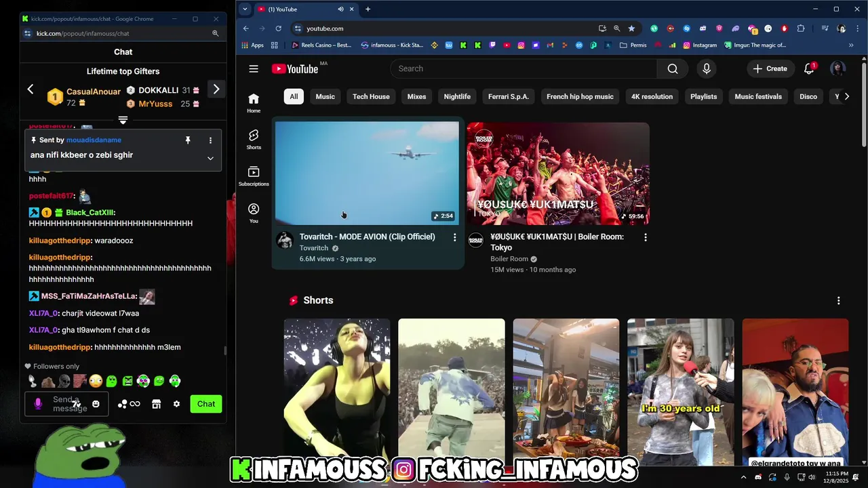Click into the YouTube search field
This screenshot has height=488, width=868.
524,68
